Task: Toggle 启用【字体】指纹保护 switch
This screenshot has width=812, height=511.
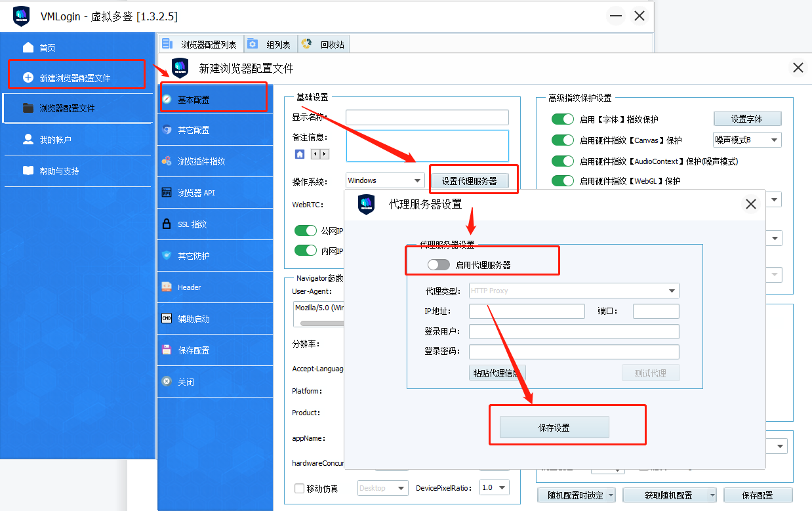Action: (x=563, y=119)
